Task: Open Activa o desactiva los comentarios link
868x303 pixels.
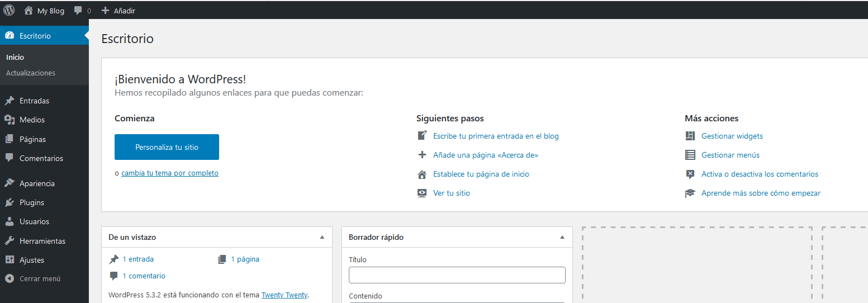Action: coord(760,174)
